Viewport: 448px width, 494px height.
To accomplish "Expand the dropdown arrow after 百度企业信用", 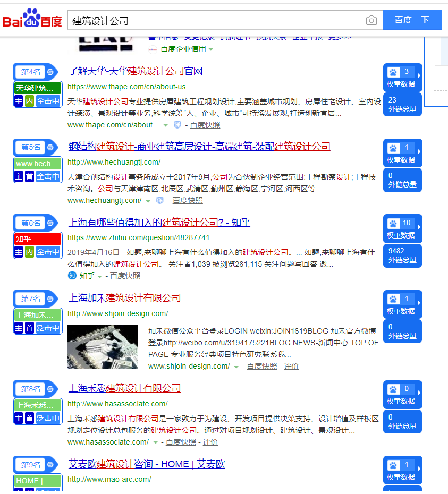I will coord(211,49).
